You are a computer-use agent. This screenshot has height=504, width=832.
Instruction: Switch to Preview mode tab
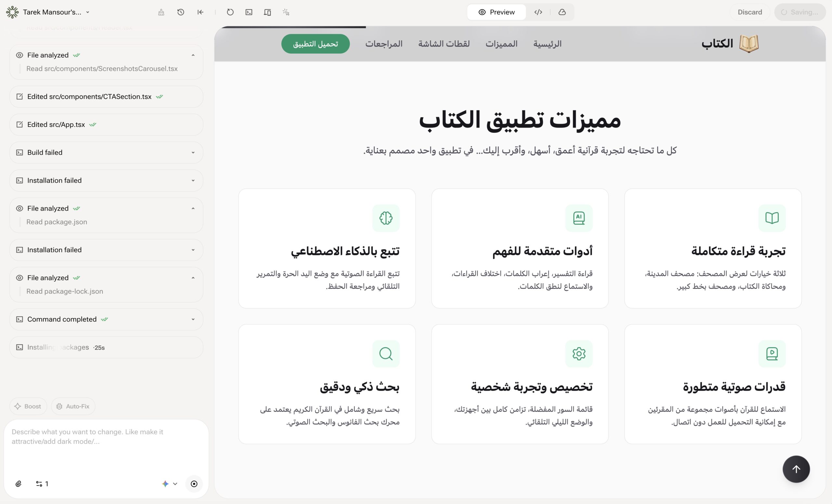496,12
